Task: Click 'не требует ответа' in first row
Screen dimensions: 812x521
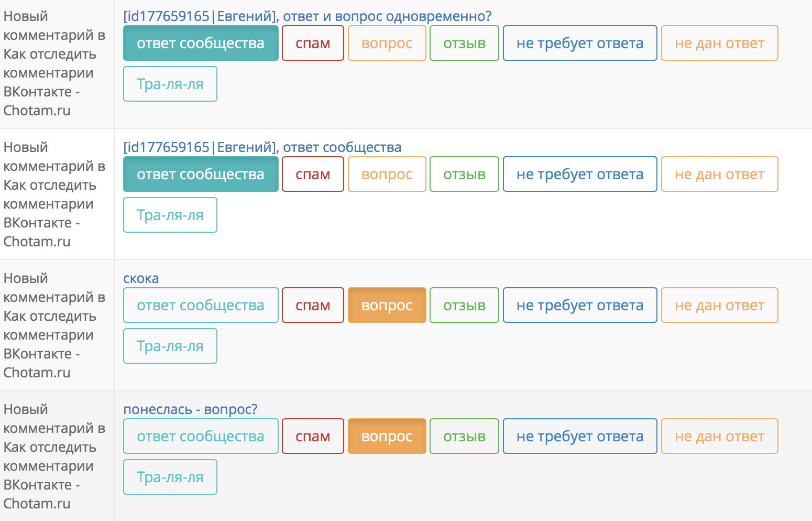Action: click(x=580, y=43)
